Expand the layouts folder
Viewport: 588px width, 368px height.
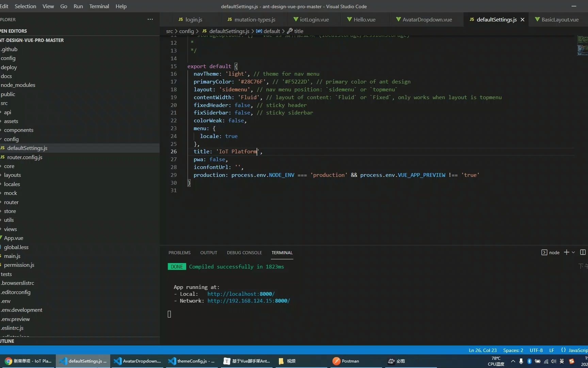[80, 175]
